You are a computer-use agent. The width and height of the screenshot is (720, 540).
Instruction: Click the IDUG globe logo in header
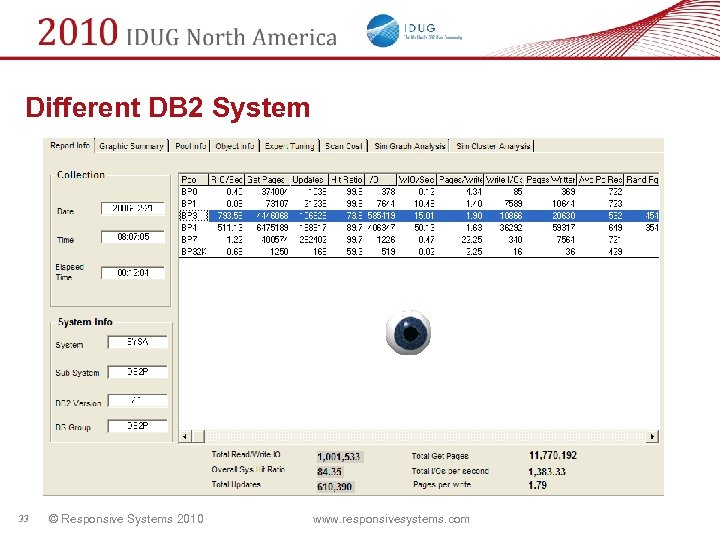pyautogui.click(x=383, y=30)
